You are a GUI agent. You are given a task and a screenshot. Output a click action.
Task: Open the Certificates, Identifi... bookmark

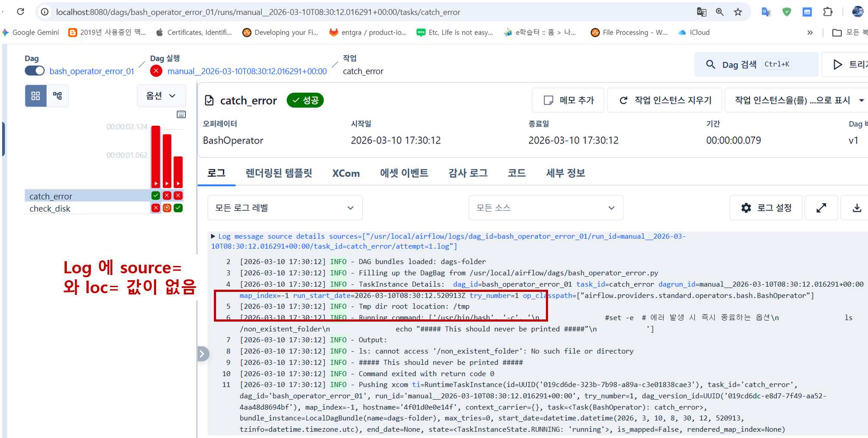[194, 32]
